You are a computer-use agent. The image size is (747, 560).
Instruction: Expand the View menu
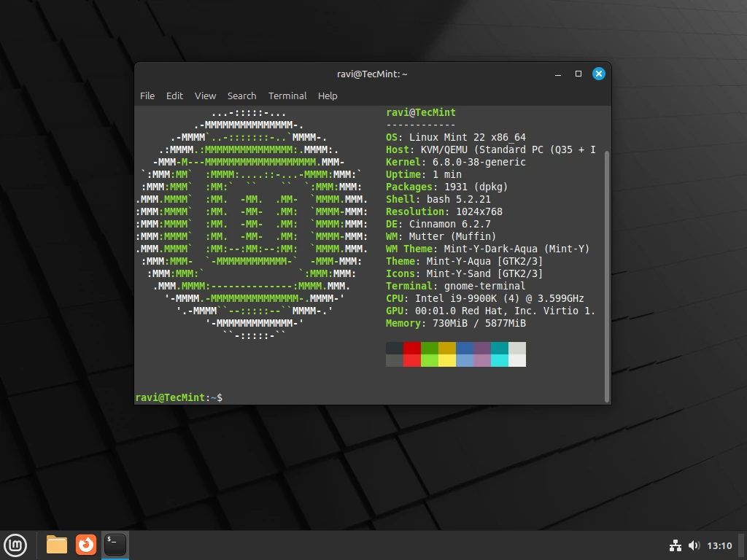coord(205,96)
